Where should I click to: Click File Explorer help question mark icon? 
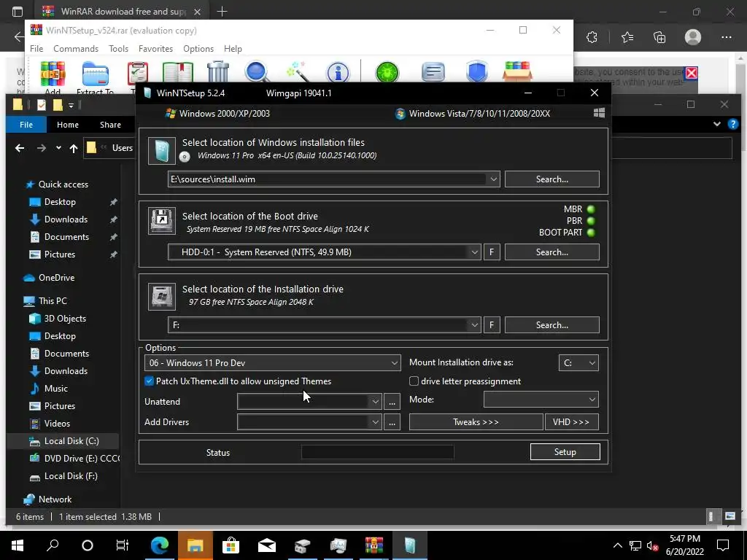pos(732,124)
